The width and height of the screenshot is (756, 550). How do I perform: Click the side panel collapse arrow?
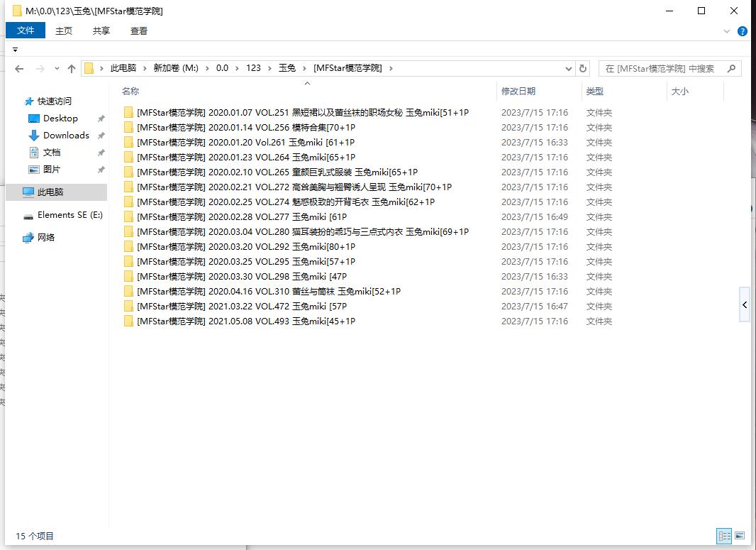coord(745,305)
